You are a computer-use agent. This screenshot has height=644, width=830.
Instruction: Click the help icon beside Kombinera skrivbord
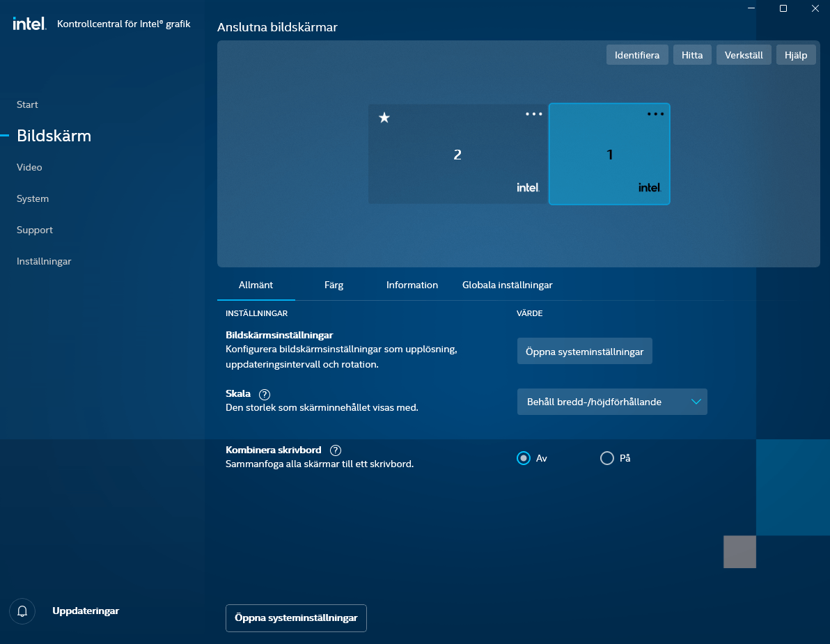pyautogui.click(x=336, y=450)
